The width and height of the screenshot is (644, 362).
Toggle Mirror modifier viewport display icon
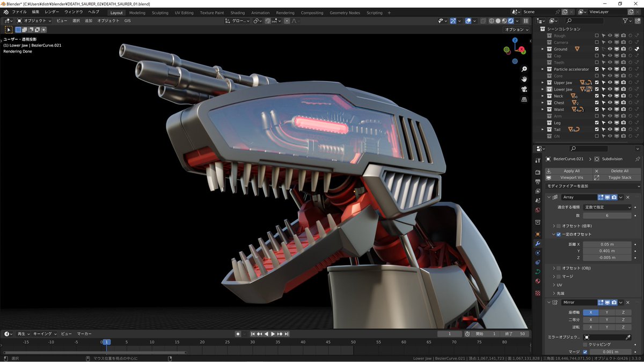(x=608, y=302)
